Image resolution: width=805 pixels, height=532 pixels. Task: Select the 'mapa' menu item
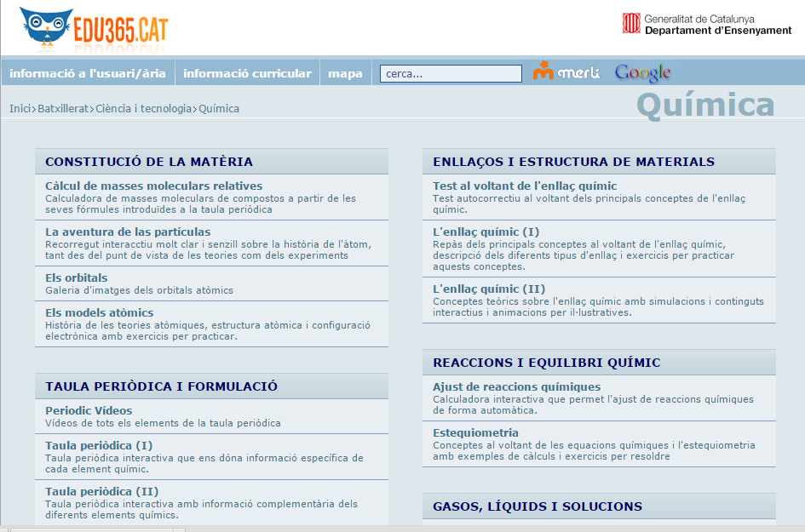pos(345,73)
